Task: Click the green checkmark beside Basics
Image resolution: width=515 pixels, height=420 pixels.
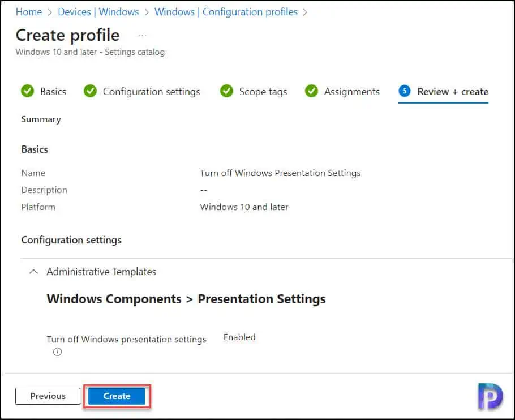Action: (x=27, y=91)
